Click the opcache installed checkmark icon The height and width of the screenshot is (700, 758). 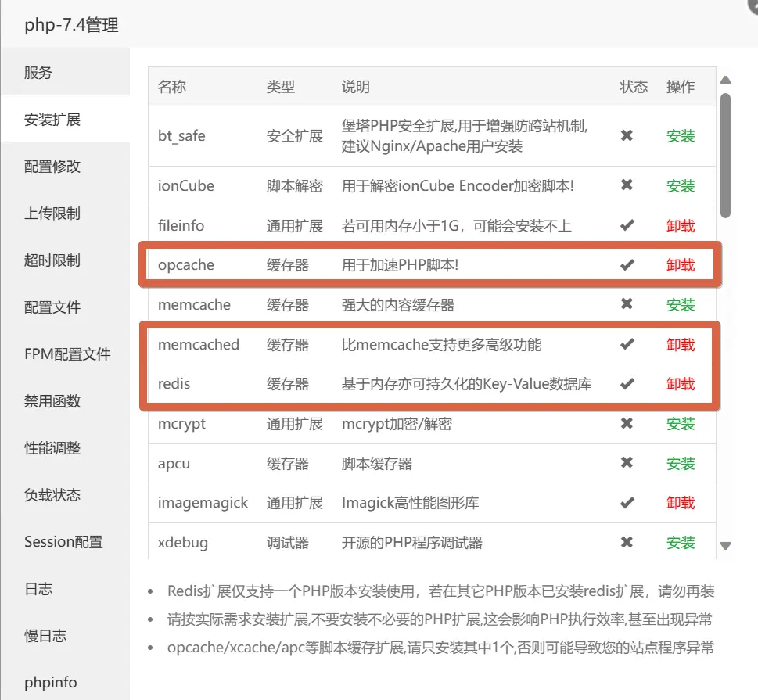point(627,265)
